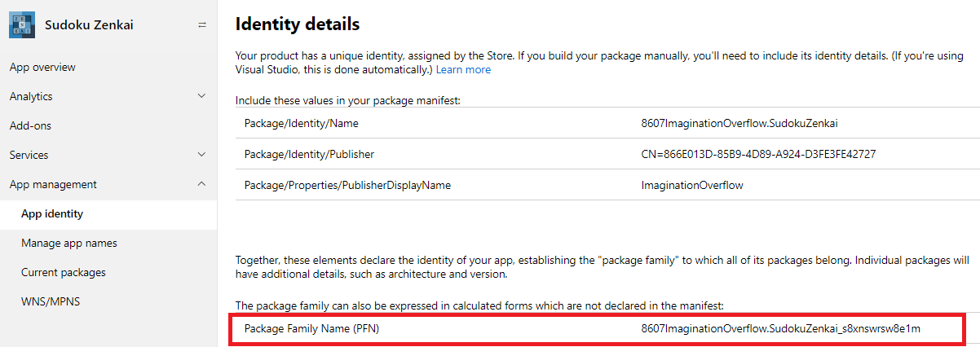Viewport: 980px width, 347px height.
Task: Select App identity in sidebar
Action: click(x=52, y=213)
